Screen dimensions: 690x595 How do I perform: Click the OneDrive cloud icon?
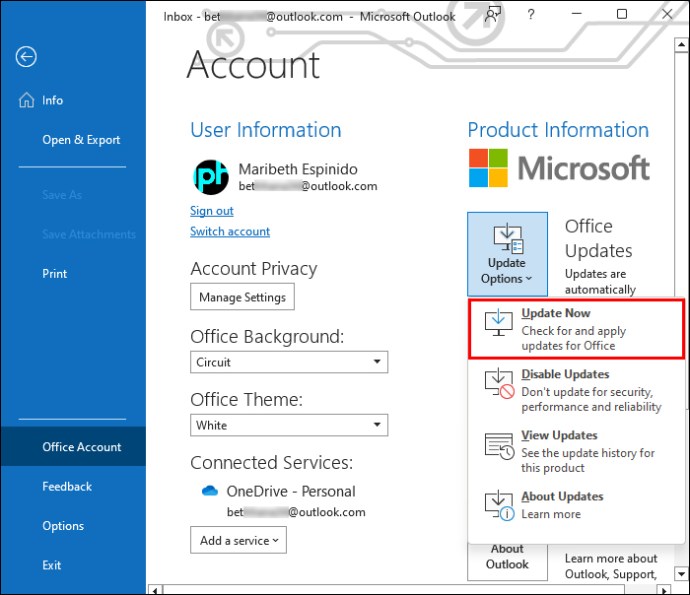[210, 491]
